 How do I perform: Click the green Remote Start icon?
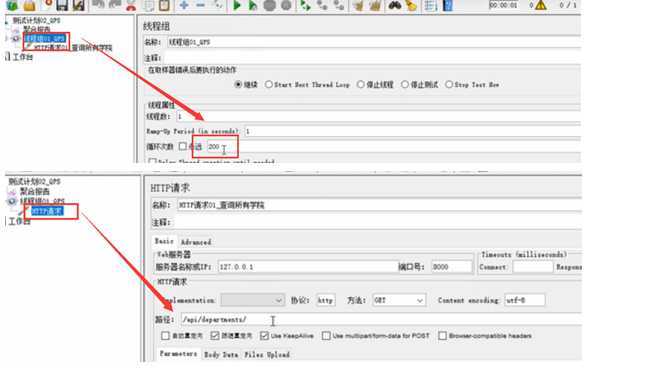[305, 5]
